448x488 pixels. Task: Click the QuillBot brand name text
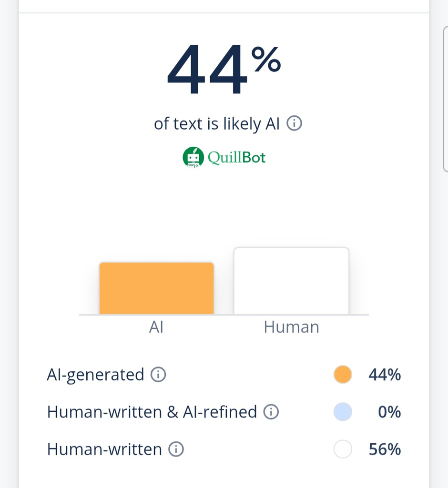coord(236,157)
